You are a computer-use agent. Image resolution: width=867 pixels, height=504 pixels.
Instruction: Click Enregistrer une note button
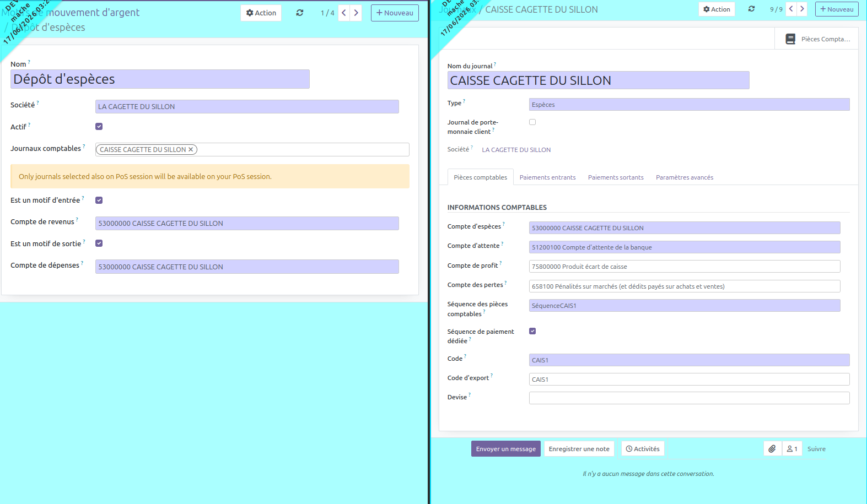(579, 449)
